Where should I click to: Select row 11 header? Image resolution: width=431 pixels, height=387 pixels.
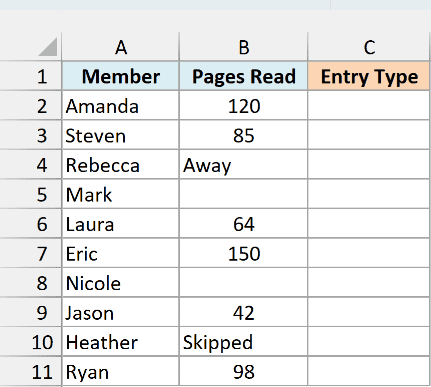[31, 371]
